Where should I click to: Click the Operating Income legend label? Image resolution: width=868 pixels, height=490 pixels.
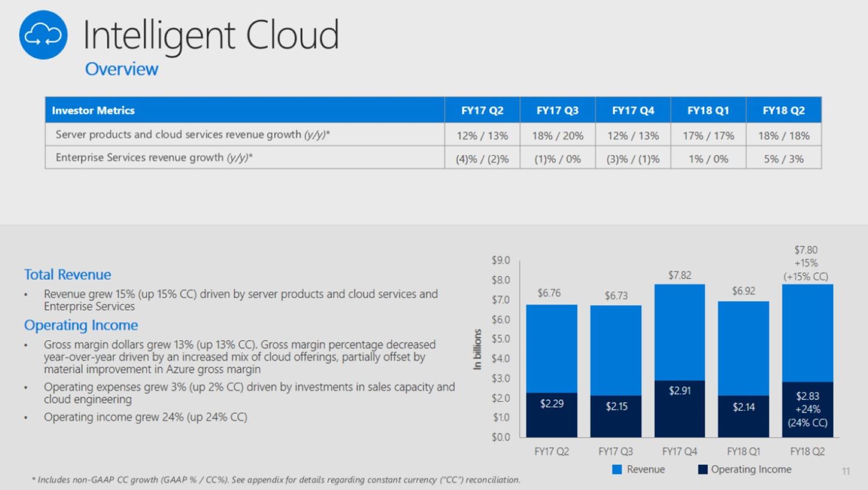click(x=751, y=469)
